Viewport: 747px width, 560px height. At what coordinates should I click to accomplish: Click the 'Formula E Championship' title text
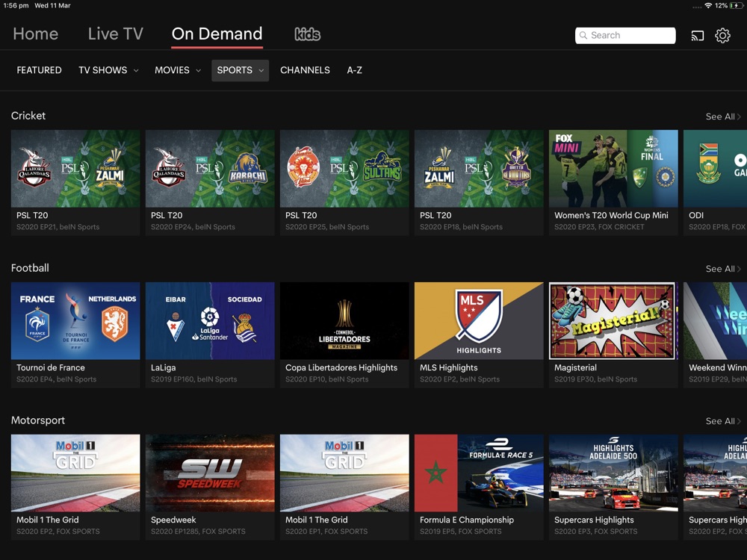[466, 520]
